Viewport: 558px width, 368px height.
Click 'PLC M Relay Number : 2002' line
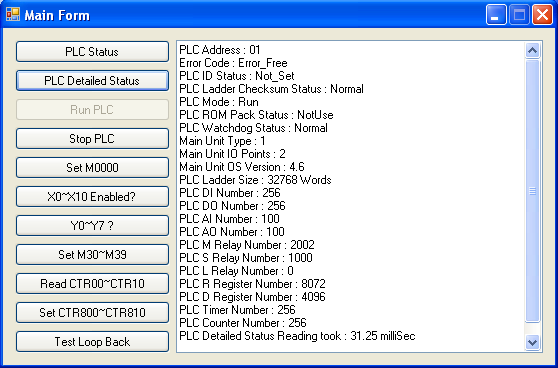click(x=247, y=245)
